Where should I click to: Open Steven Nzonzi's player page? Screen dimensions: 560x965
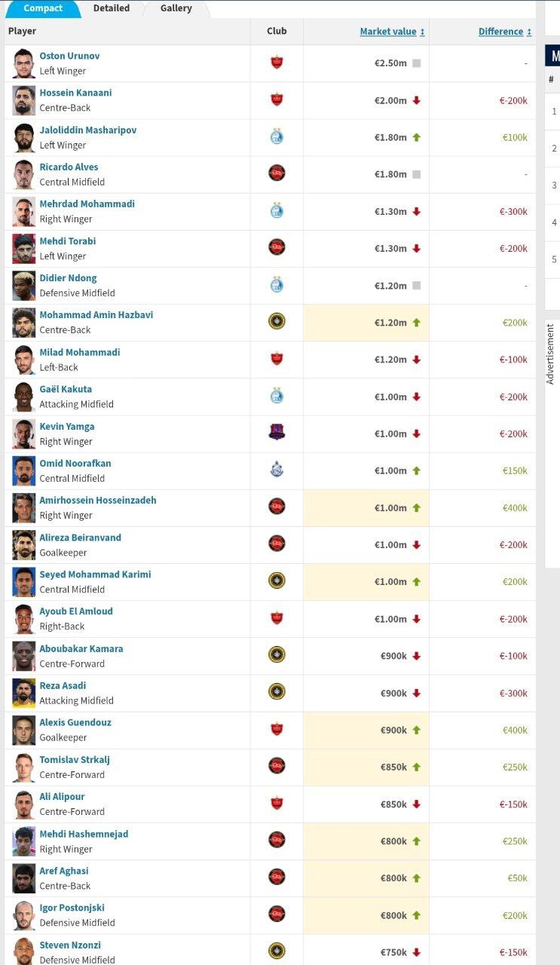(71, 945)
